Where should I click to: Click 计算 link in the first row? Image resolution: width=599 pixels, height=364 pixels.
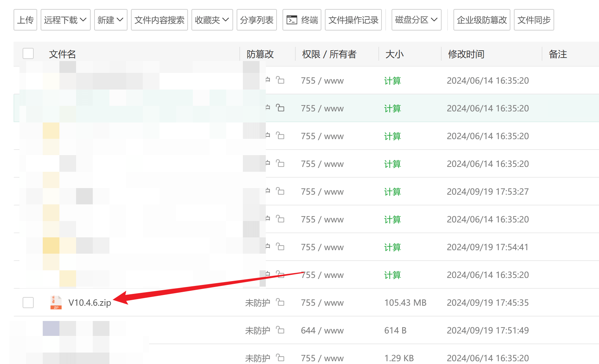392,81
